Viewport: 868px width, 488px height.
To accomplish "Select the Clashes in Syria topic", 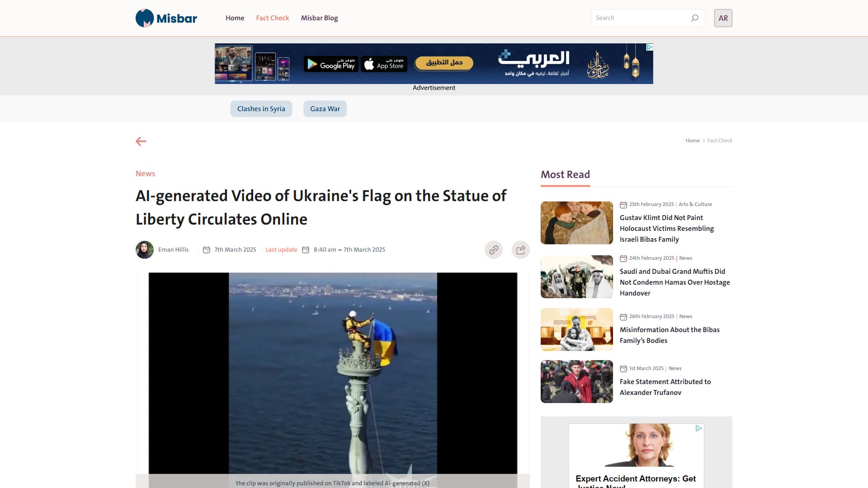I will [261, 109].
